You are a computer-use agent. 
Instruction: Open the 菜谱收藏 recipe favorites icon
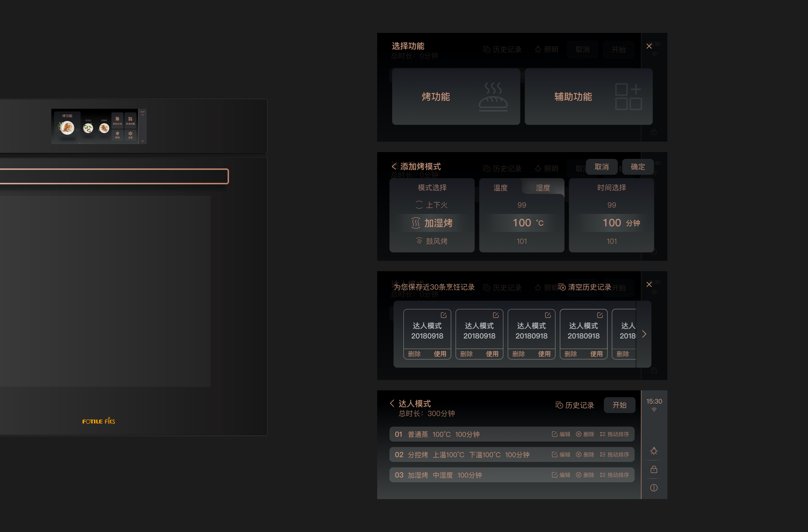point(130,119)
